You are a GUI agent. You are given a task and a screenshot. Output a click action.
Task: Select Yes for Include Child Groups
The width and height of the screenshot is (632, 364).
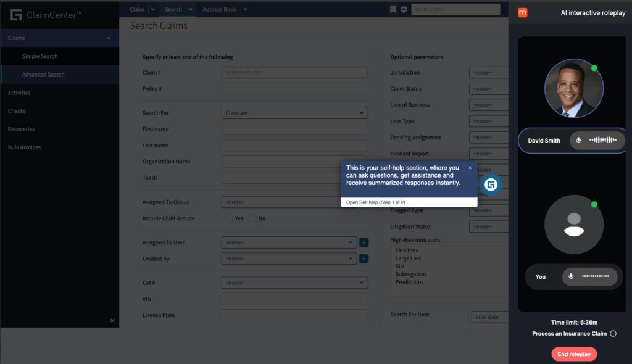(228, 218)
